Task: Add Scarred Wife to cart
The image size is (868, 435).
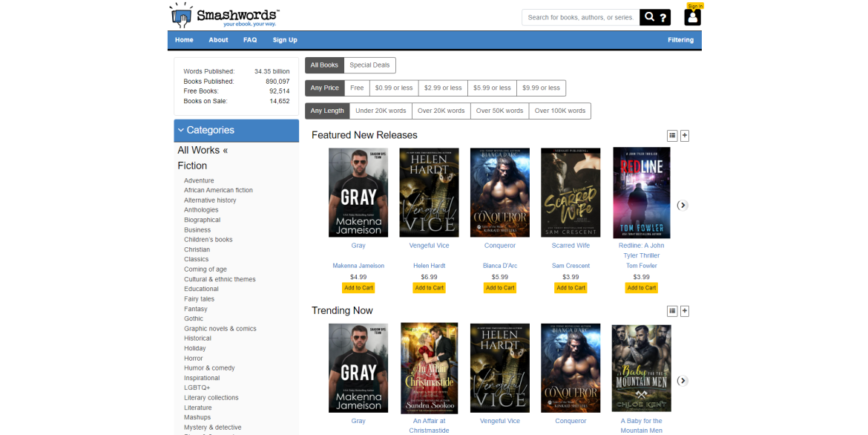Action: coord(571,287)
